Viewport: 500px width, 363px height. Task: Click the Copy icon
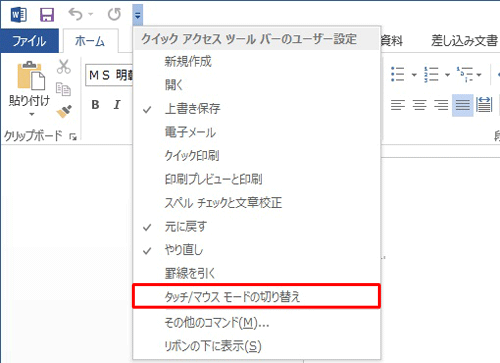pos(63,89)
